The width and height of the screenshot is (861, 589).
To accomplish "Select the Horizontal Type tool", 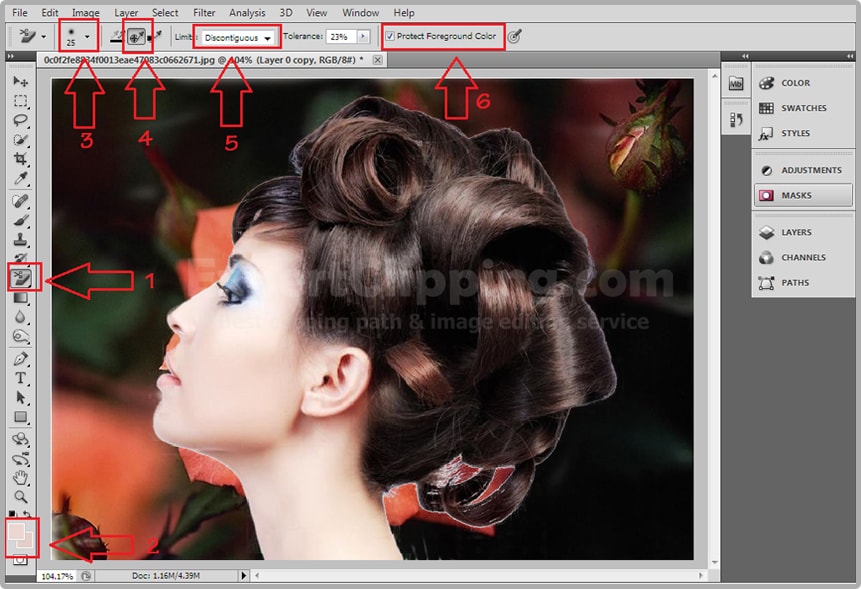I will [x=20, y=378].
